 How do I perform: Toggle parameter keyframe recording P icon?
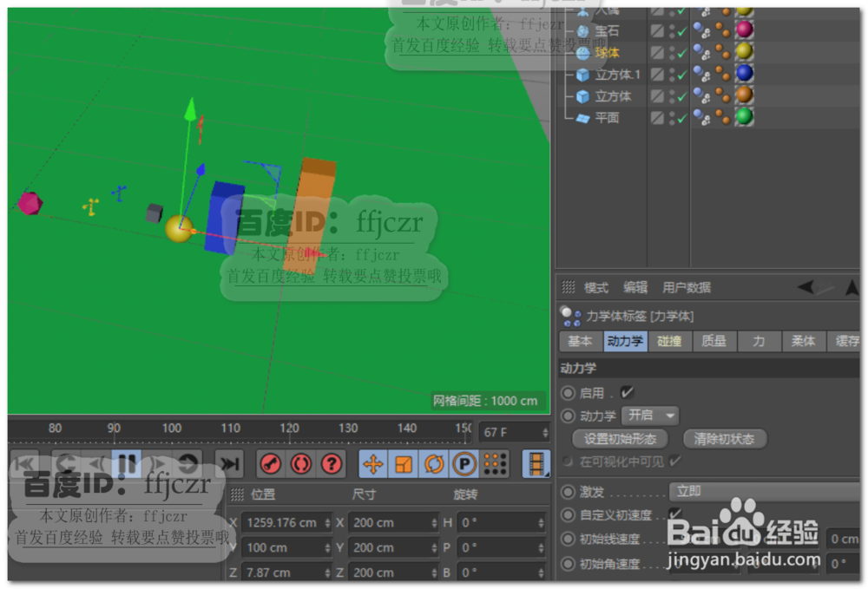coord(465,463)
